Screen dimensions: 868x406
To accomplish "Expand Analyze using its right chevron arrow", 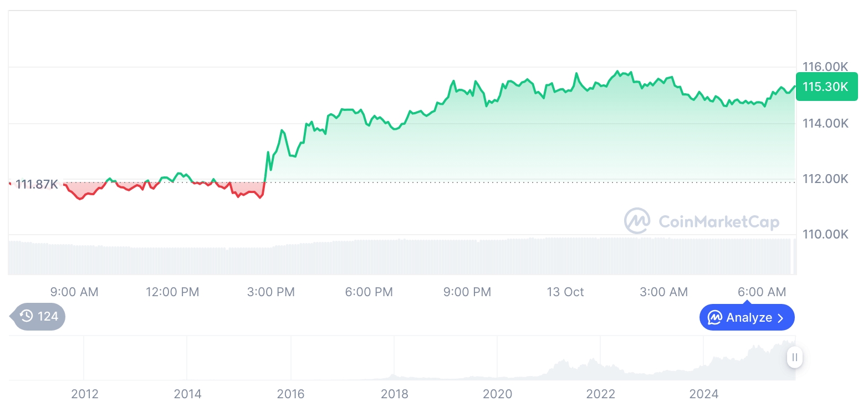I will [x=781, y=318].
